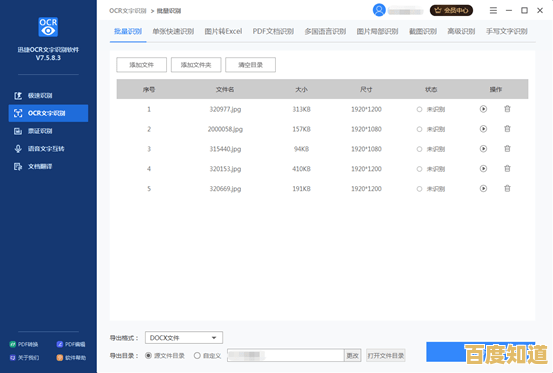Viewport: 553px width, 373px height.
Task: Click the 更改 button beside path field
Action: [x=352, y=355]
